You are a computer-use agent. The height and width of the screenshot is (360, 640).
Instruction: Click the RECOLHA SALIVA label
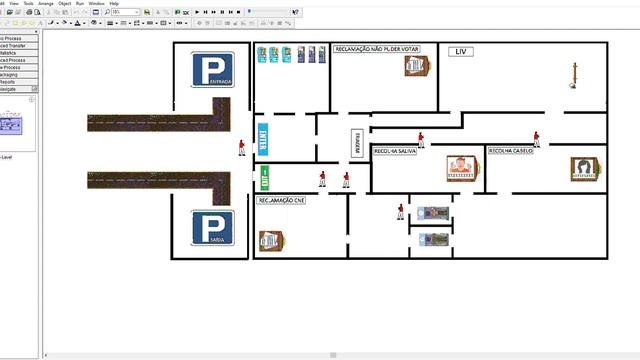pos(395,151)
